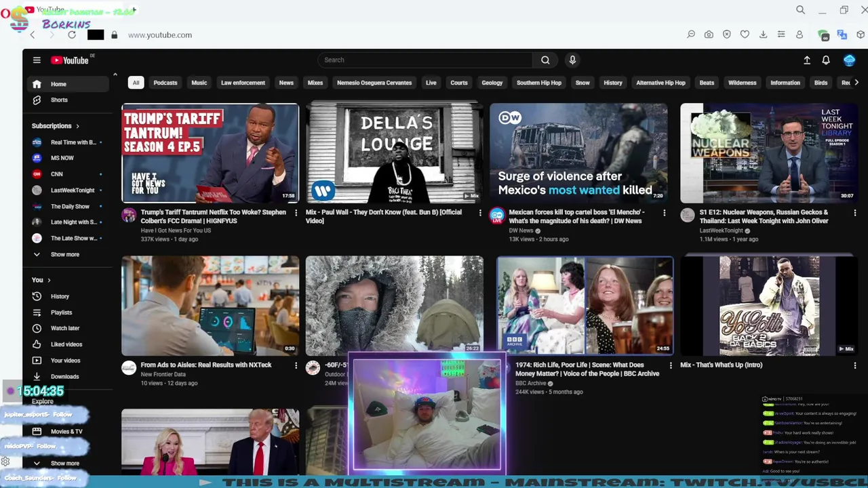
Task: Open 1974 Rich Life, Poor Life video title
Action: [x=587, y=369]
